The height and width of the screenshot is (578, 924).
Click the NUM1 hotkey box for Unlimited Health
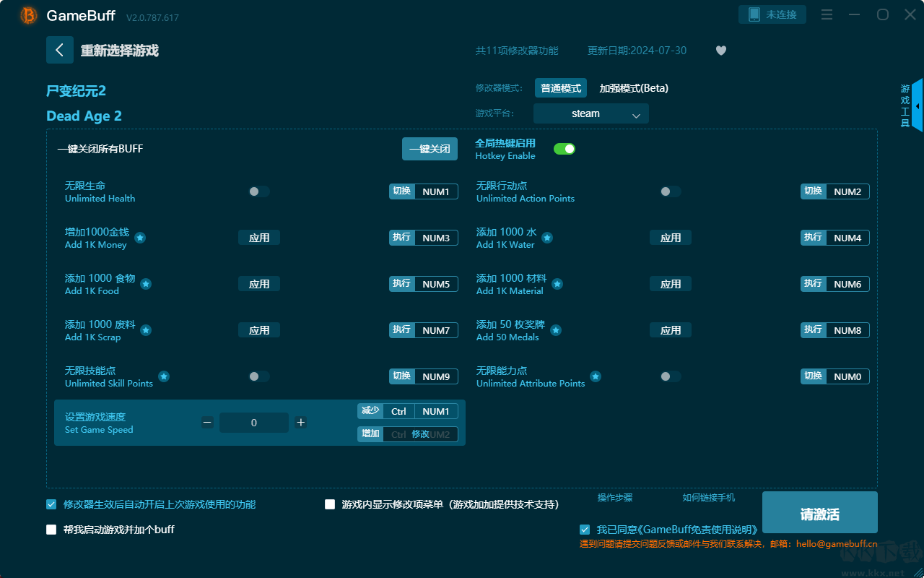[435, 191]
